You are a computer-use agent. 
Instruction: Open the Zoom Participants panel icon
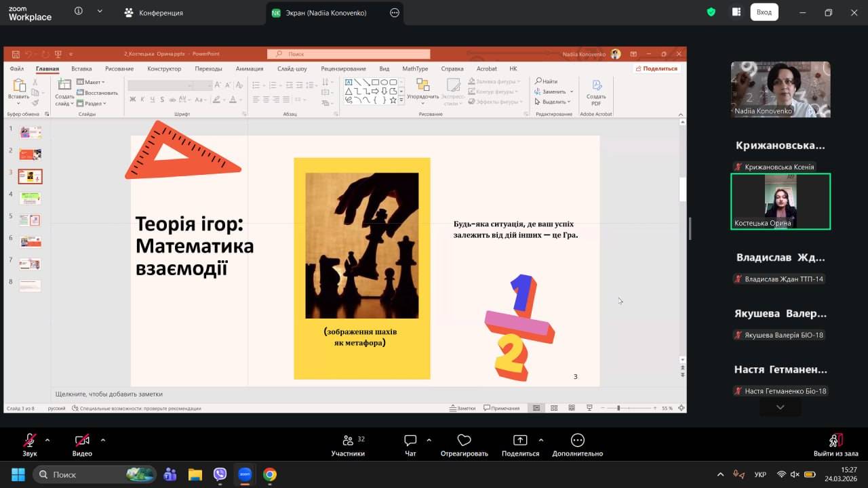click(x=348, y=441)
